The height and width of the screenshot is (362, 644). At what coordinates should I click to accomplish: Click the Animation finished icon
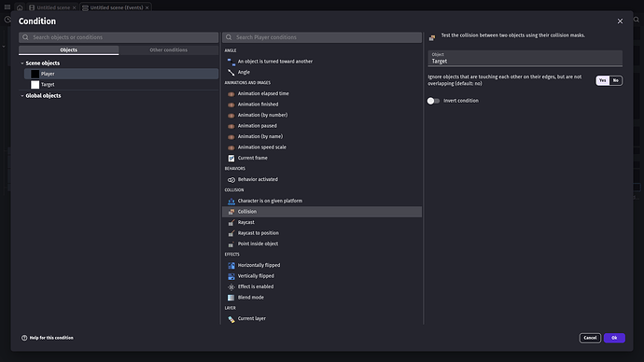[231, 104]
